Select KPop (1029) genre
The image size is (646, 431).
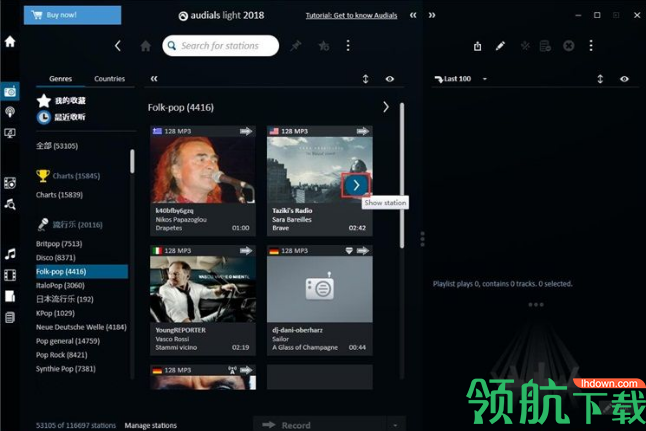[55, 313]
